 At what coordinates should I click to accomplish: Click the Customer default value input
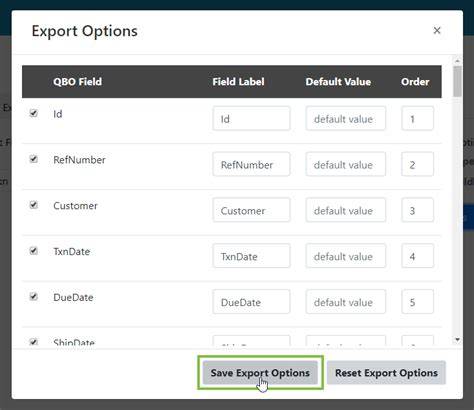(x=346, y=210)
